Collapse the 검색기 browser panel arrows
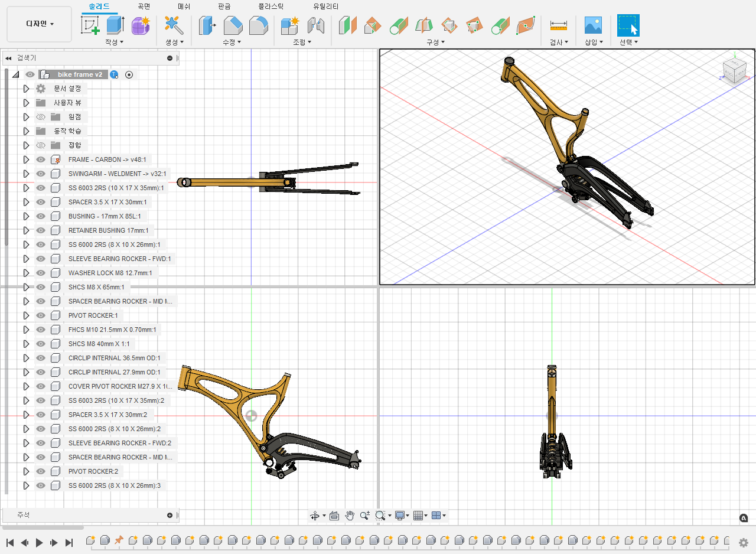The height and width of the screenshot is (554, 756). [x=8, y=58]
